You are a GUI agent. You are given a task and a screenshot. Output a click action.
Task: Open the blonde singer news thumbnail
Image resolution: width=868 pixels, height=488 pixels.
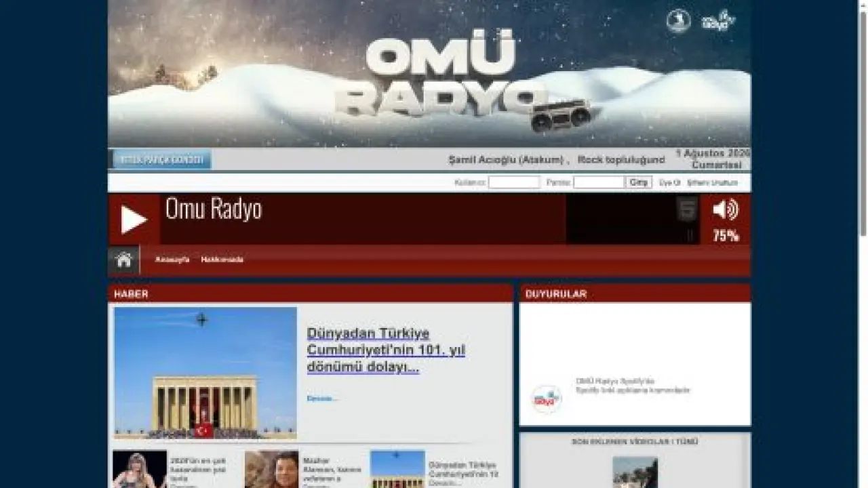point(140,469)
